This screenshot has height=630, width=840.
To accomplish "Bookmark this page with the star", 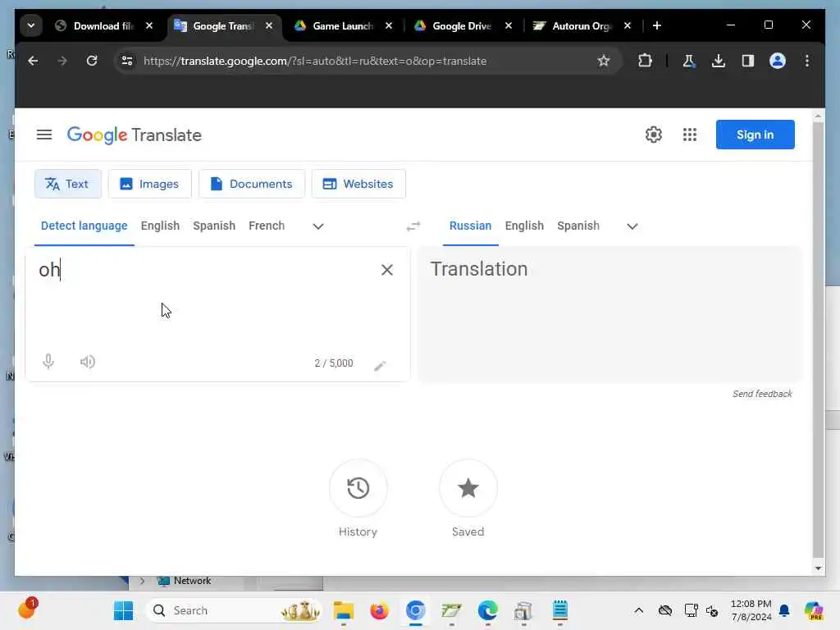I will 603,61.
